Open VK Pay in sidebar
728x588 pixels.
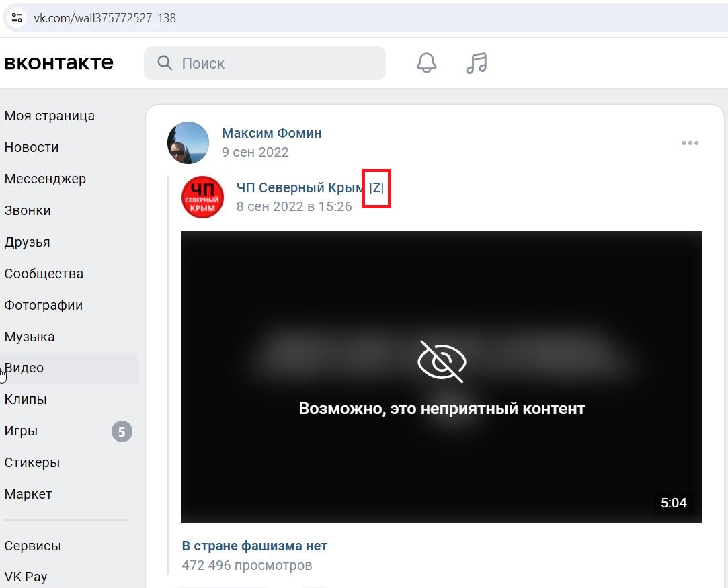tap(26, 577)
